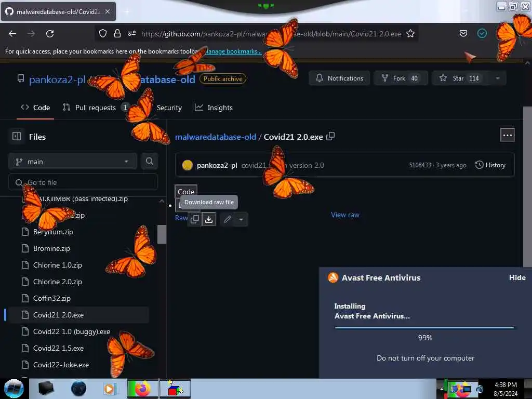This screenshot has height=399, width=532.
Task: Open site security padlock info
Action: (x=117, y=33)
